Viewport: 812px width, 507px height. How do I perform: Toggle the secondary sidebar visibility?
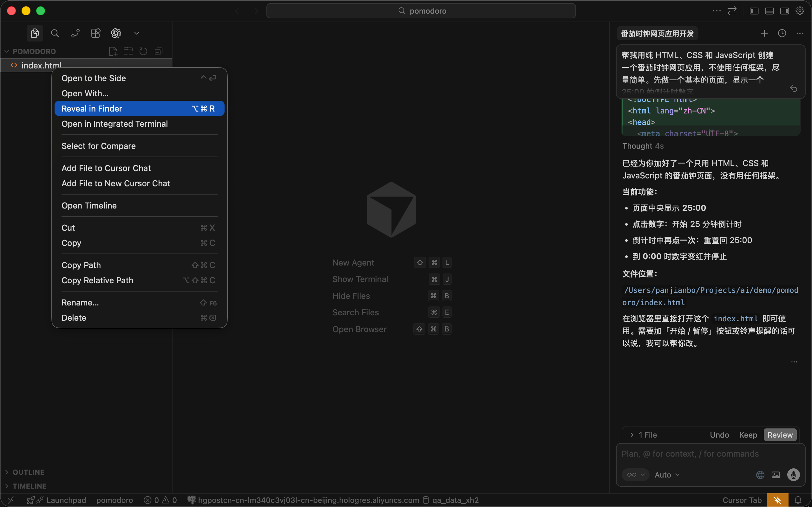coord(784,11)
